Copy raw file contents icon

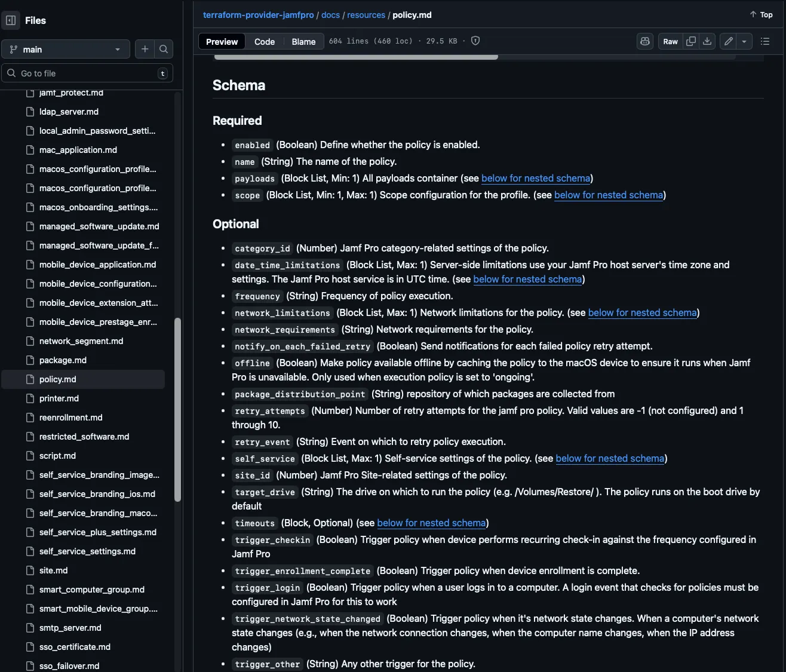click(691, 41)
